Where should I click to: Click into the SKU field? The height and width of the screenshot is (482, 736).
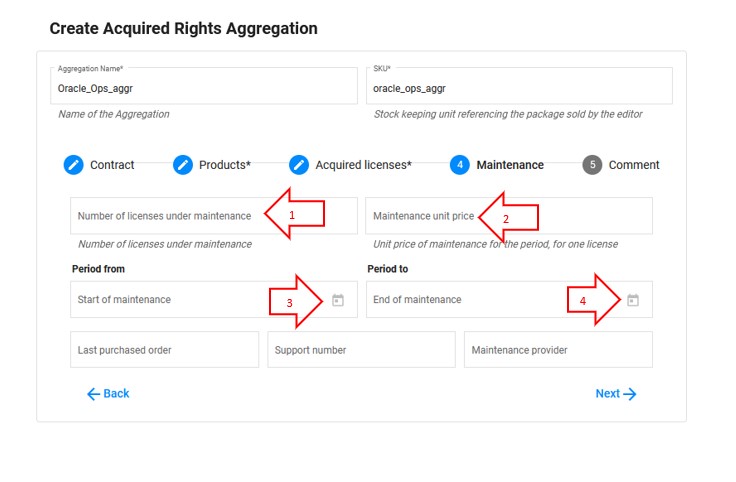point(518,88)
